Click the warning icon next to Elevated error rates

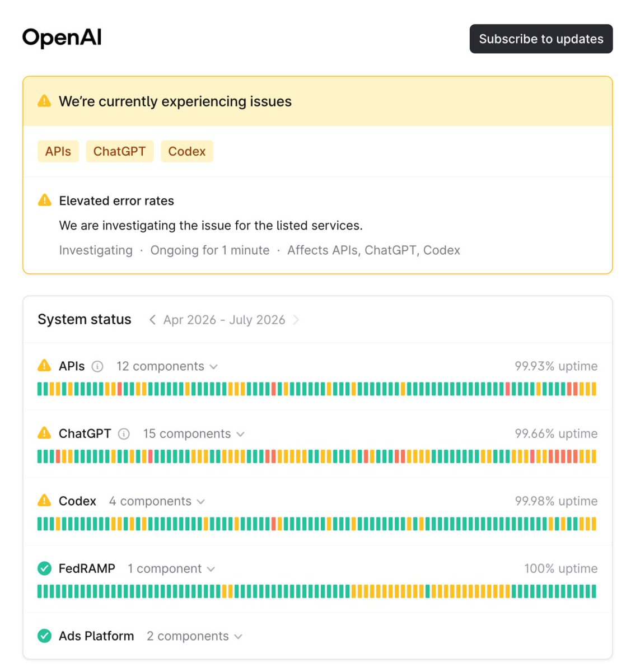click(x=44, y=200)
